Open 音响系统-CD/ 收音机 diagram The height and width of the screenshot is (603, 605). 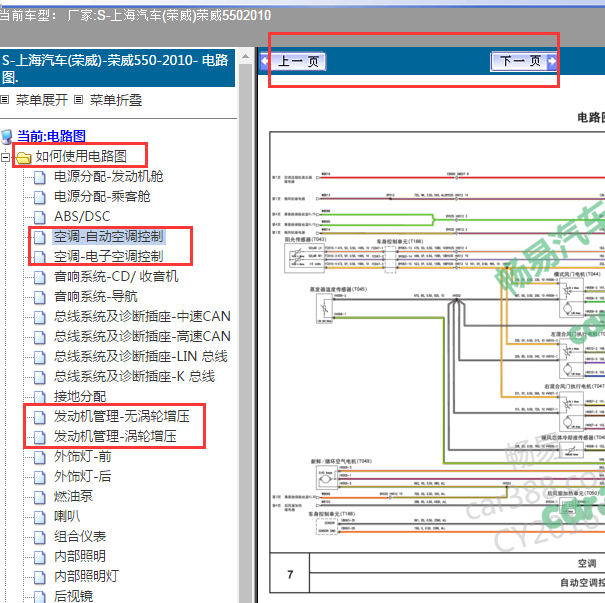pos(116,277)
